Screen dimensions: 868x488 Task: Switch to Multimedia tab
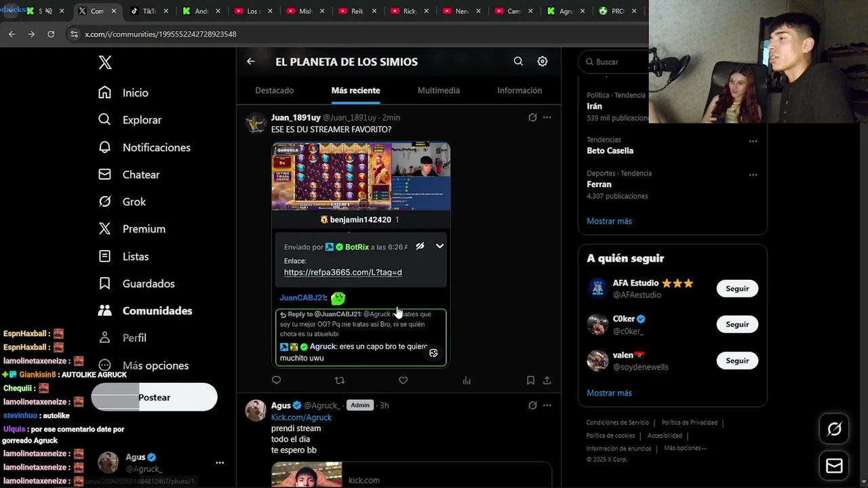[x=439, y=90]
